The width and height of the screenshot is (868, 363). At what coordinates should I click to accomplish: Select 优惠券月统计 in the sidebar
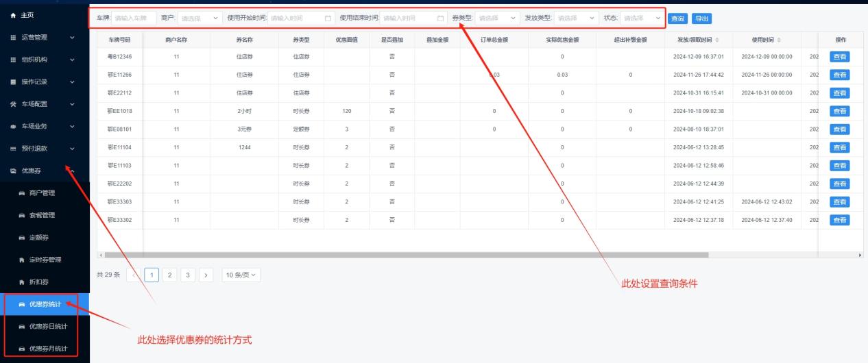click(x=45, y=349)
